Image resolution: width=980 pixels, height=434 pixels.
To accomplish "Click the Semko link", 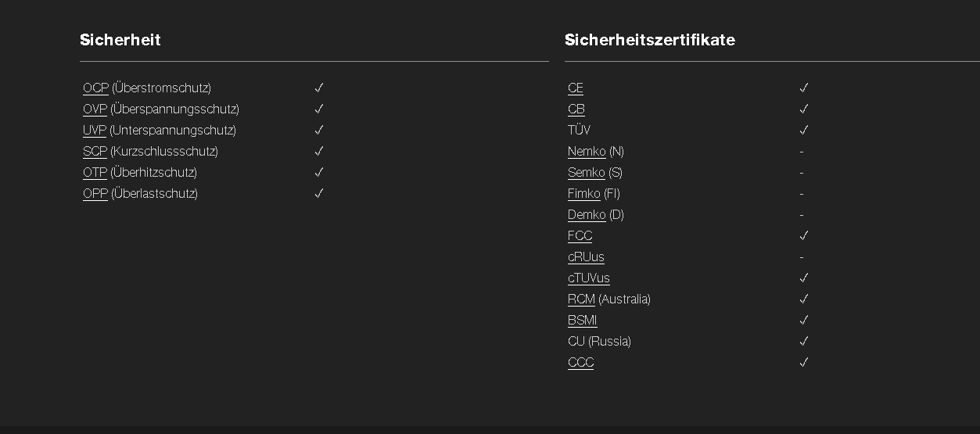I will click(x=587, y=173).
